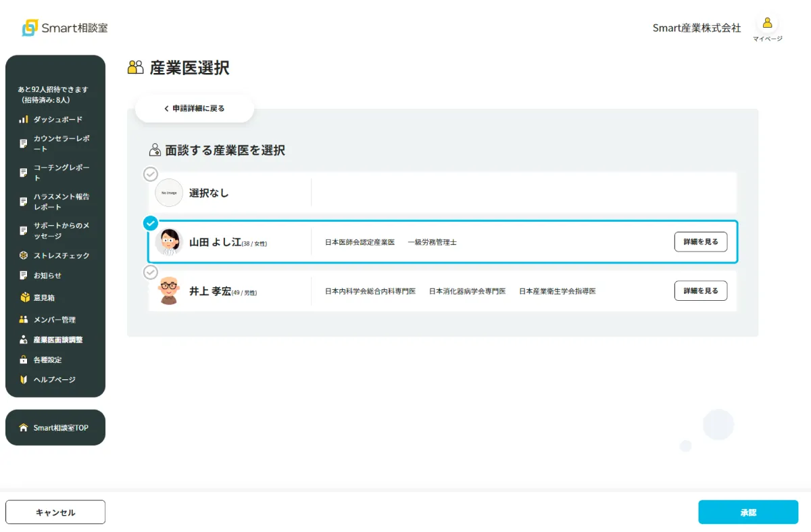Approve the selection with 承認
This screenshot has width=811, height=532.
[x=747, y=512]
